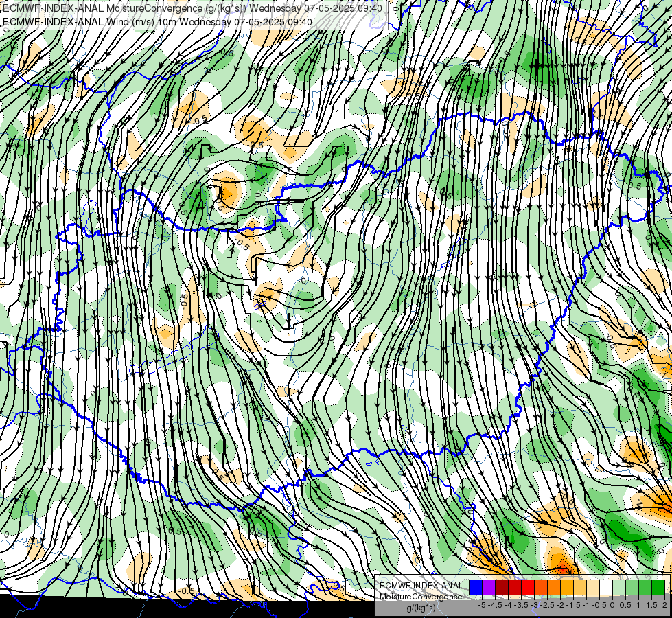Pick the red swatch between -4 and -3.5
The image size is (672, 618).
[515, 587]
